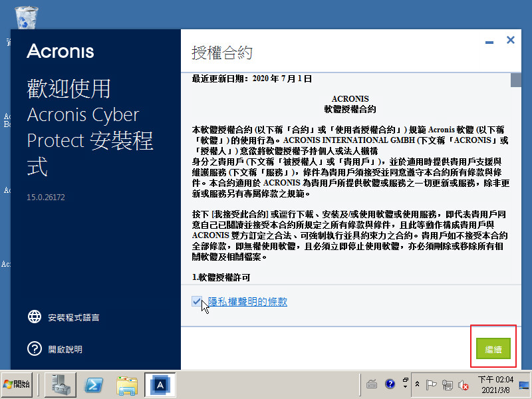Close the Acronis installer window
Screen dimensions: 532x399
click(510, 40)
